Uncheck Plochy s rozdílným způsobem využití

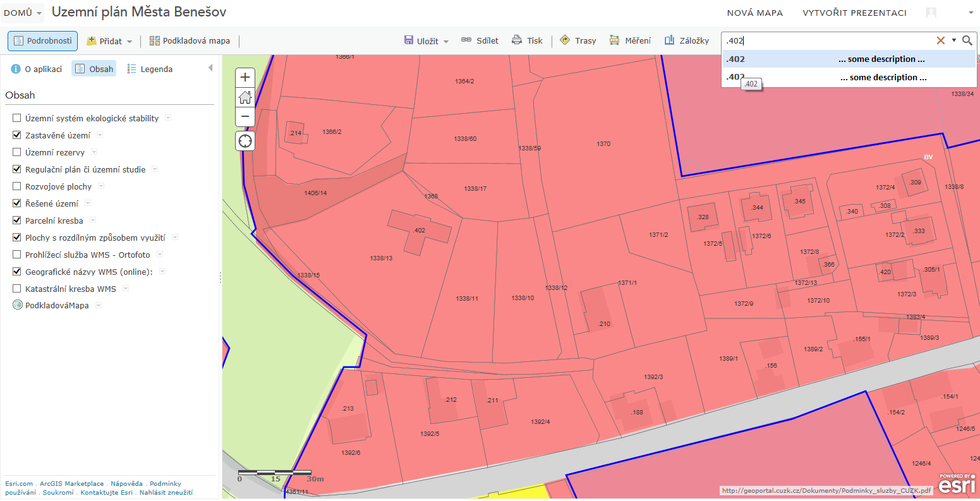click(x=17, y=238)
